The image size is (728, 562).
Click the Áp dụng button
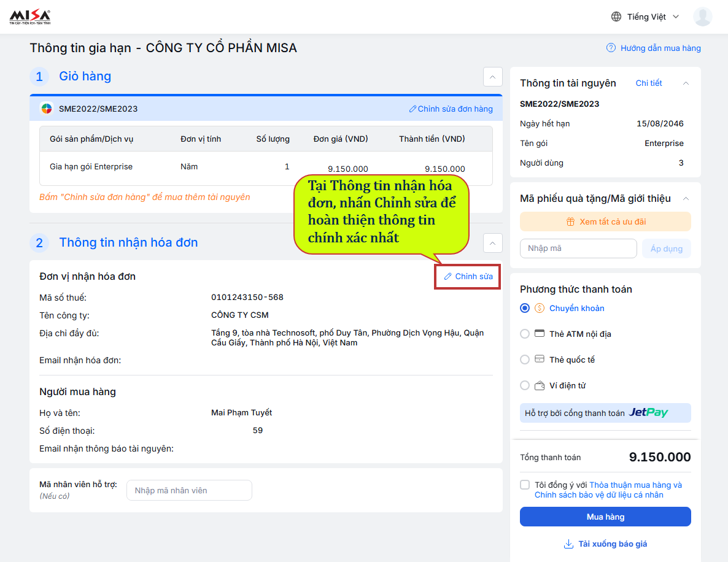666,248
